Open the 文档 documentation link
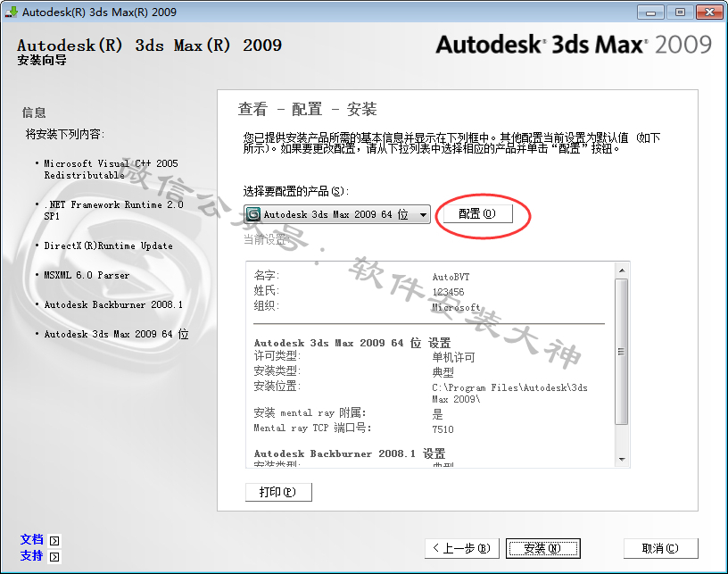The image size is (728, 574). click(x=31, y=540)
